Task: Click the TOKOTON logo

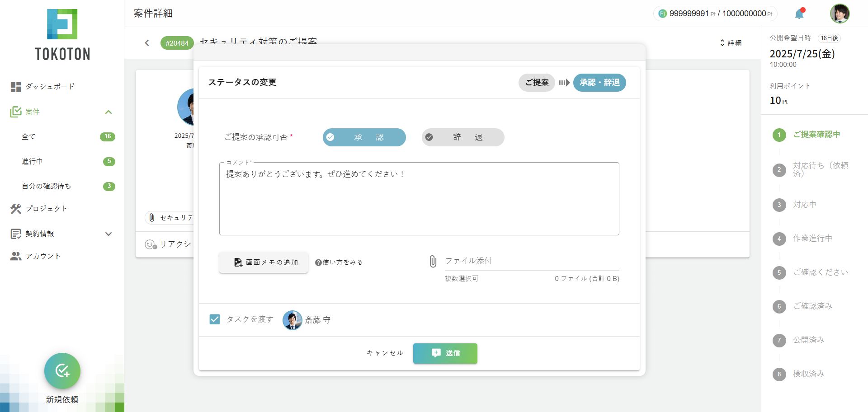Action: 62,35
